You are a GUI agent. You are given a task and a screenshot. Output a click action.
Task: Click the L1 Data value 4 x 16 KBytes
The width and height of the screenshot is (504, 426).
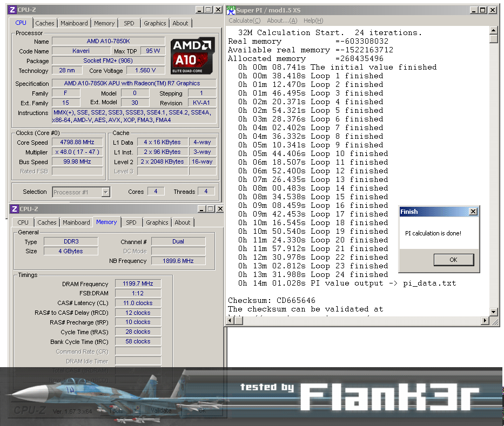(162, 142)
